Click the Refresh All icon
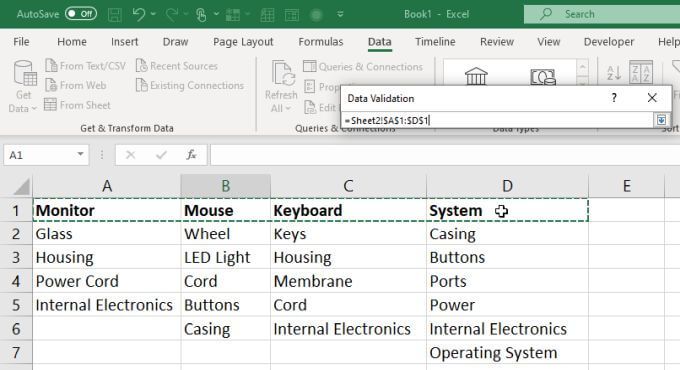Image resolution: width=680 pixels, height=370 pixels. tap(283, 73)
